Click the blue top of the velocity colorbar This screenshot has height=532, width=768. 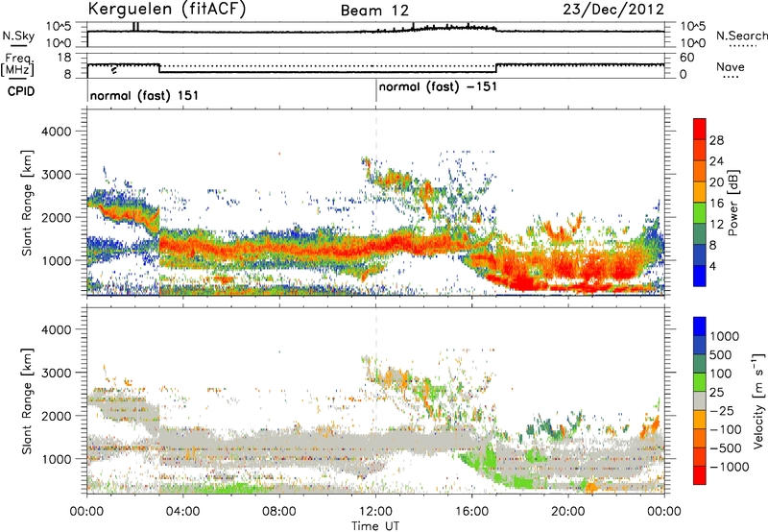700,326
